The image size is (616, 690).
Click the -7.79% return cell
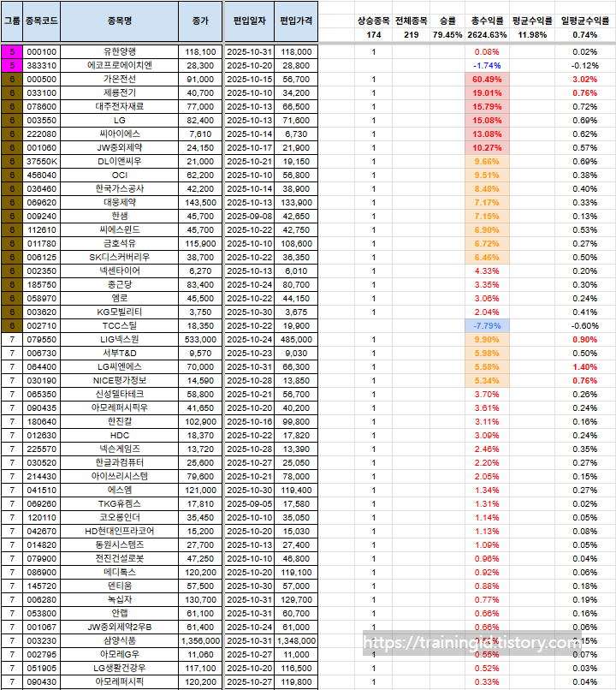coord(487,325)
